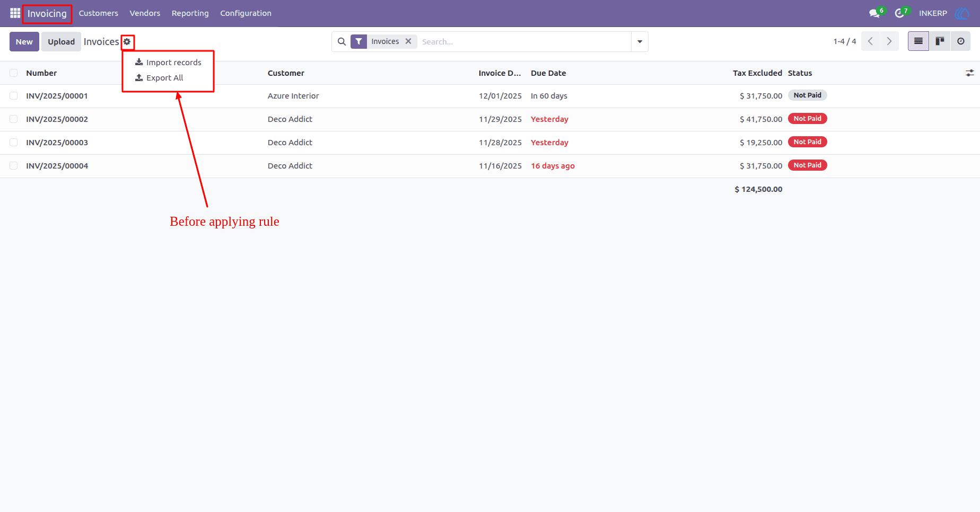Screen dimensions: 980x512
Task: Remove the Invoices filter facet
Action: (x=408, y=41)
